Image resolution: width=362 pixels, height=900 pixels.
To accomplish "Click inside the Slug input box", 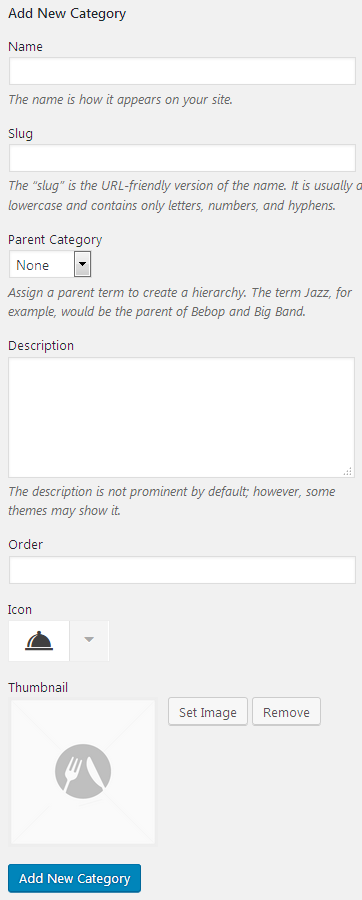I will coord(182,158).
